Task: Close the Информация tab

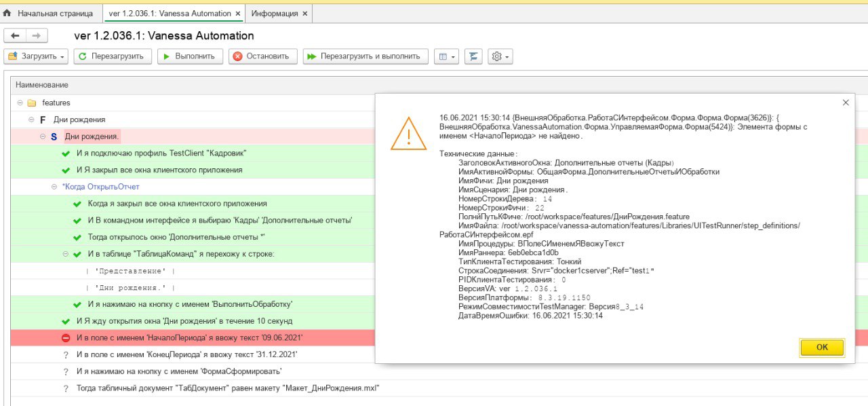Action: coord(304,14)
